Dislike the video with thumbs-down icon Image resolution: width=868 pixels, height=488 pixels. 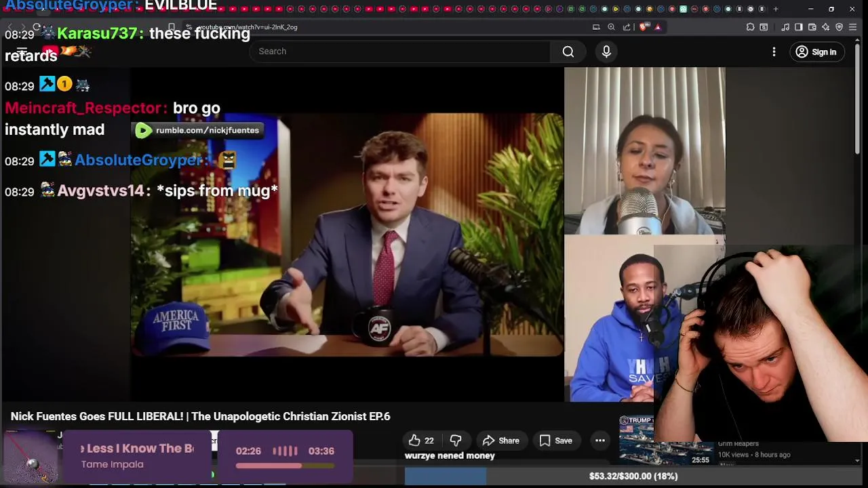(456, 441)
